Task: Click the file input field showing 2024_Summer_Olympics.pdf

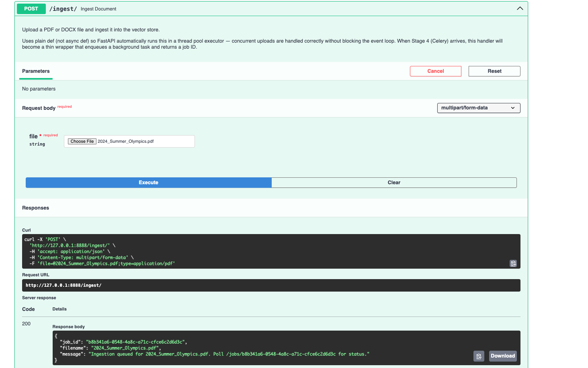Action: coord(129,142)
